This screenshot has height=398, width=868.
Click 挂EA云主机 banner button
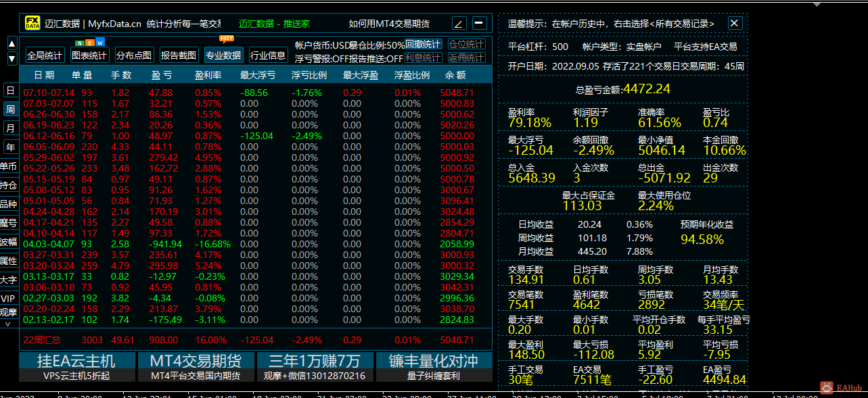coord(76,361)
